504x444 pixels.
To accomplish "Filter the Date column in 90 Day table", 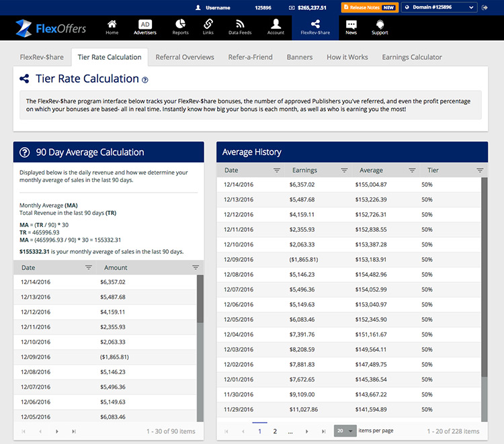I will 89,267.
